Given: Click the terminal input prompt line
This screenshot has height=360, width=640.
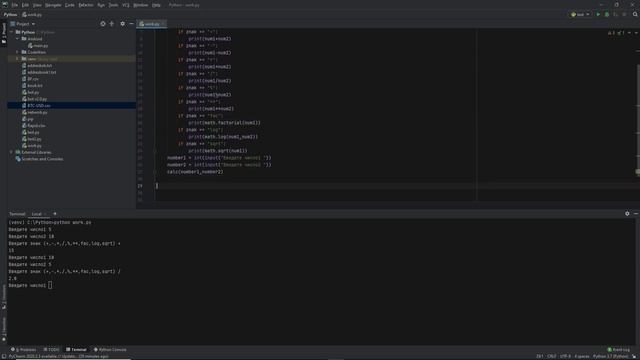Looking at the screenshot, I should tap(30, 285).
